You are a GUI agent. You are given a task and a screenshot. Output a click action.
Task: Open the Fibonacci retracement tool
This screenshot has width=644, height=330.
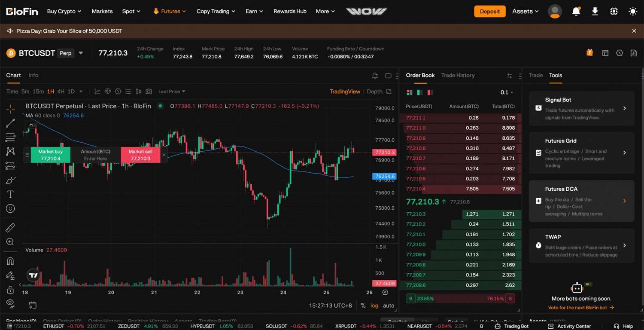[10, 137]
